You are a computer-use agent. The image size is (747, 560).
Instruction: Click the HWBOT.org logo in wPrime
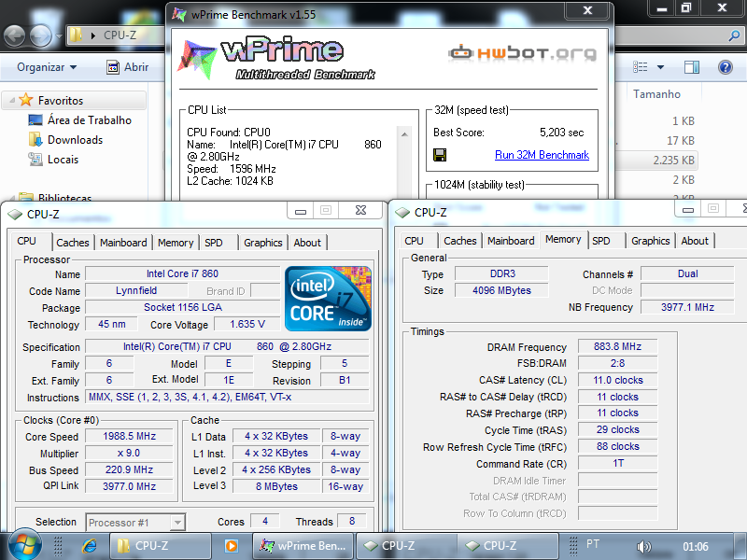click(523, 53)
